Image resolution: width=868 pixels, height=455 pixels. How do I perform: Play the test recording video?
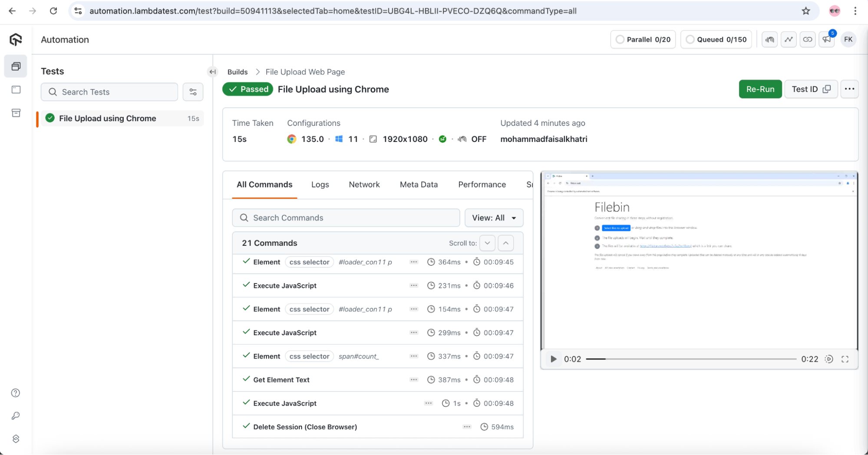coord(553,359)
